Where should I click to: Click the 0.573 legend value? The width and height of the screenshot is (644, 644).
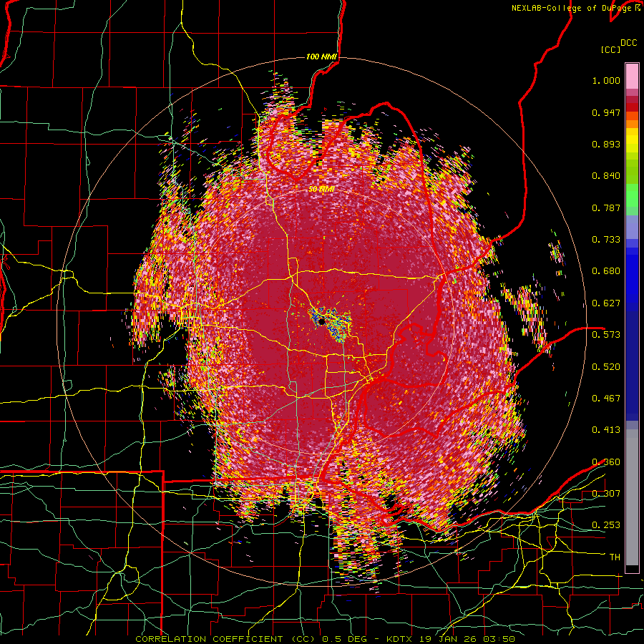tap(606, 335)
